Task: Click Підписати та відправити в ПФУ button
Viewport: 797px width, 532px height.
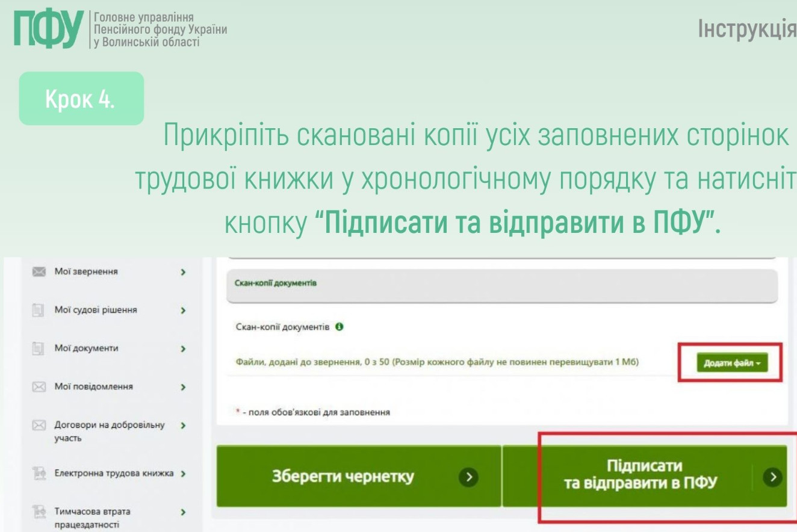Action: (x=639, y=477)
